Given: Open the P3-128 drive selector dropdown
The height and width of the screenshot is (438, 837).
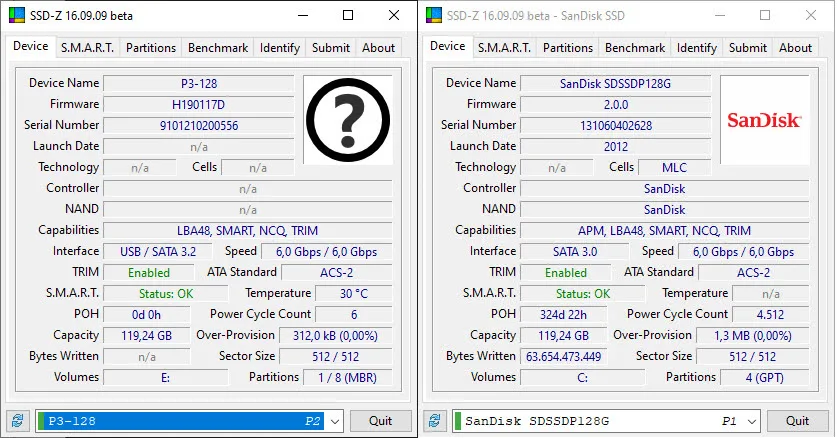Looking at the screenshot, I should click(x=335, y=421).
